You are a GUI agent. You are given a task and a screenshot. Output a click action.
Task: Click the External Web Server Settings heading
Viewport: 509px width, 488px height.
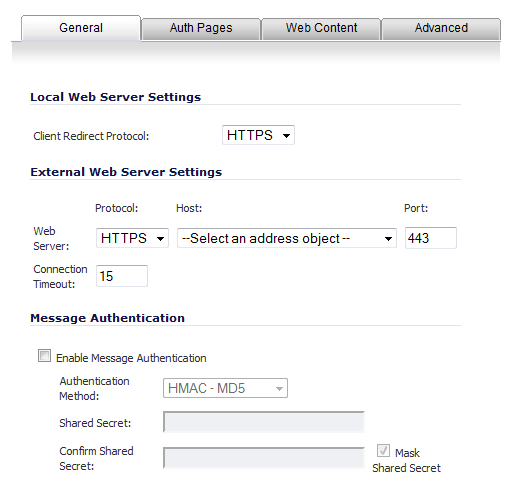coord(126,172)
